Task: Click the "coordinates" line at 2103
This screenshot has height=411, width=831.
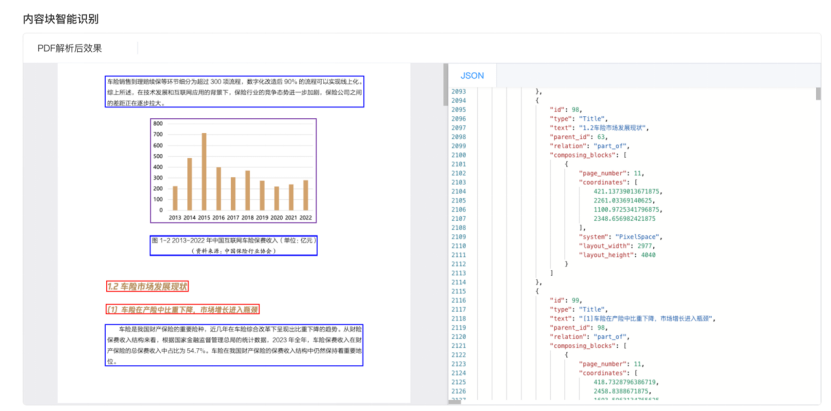Action: 608,182
